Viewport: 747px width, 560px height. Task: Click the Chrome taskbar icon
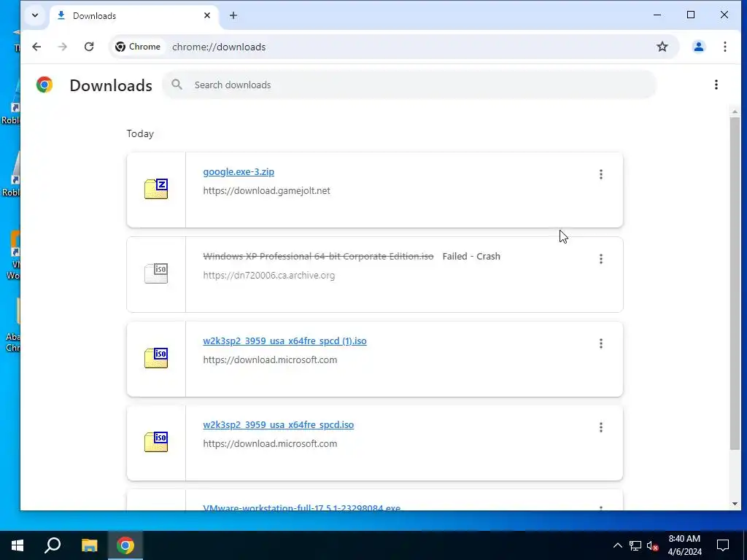pyautogui.click(x=125, y=545)
